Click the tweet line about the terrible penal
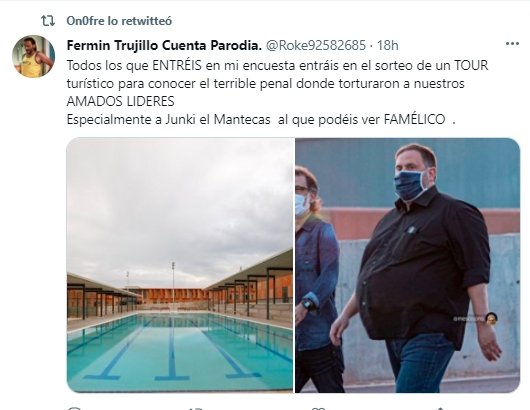Image resolution: width=530 pixels, height=410 pixels. coord(265,83)
